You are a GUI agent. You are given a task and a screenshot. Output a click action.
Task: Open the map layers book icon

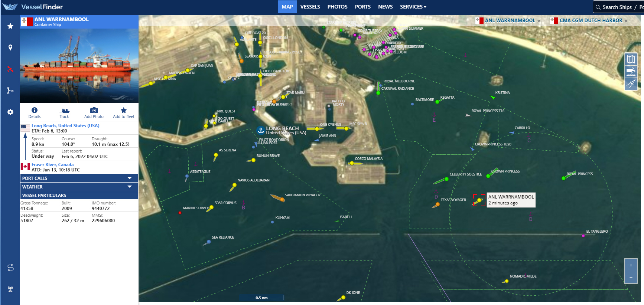[631, 59]
